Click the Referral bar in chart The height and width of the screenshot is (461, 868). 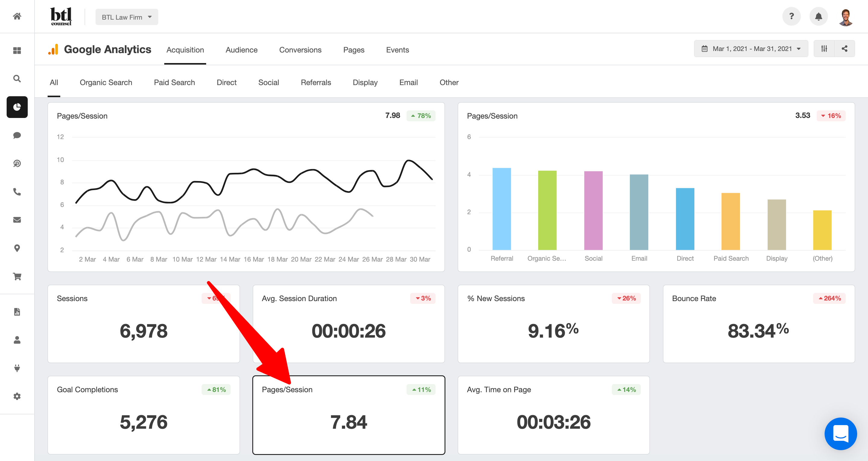(502, 209)
